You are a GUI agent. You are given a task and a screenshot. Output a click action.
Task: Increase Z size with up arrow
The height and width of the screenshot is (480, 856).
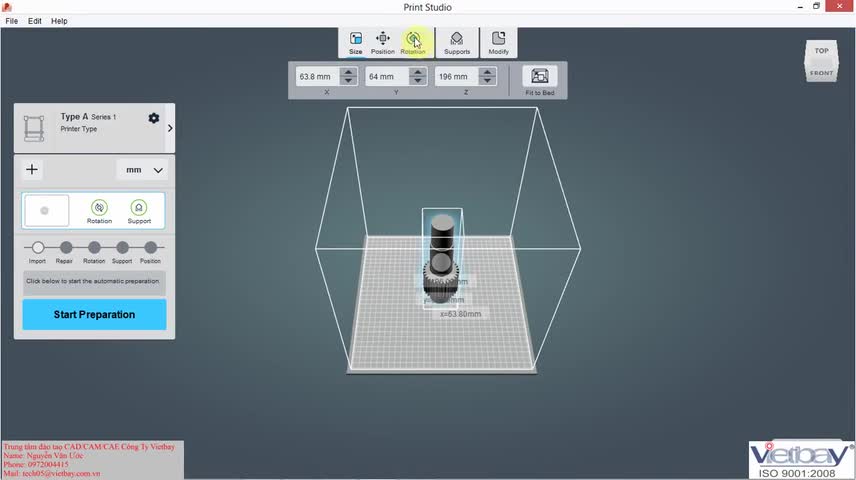(x=487, y=72)
